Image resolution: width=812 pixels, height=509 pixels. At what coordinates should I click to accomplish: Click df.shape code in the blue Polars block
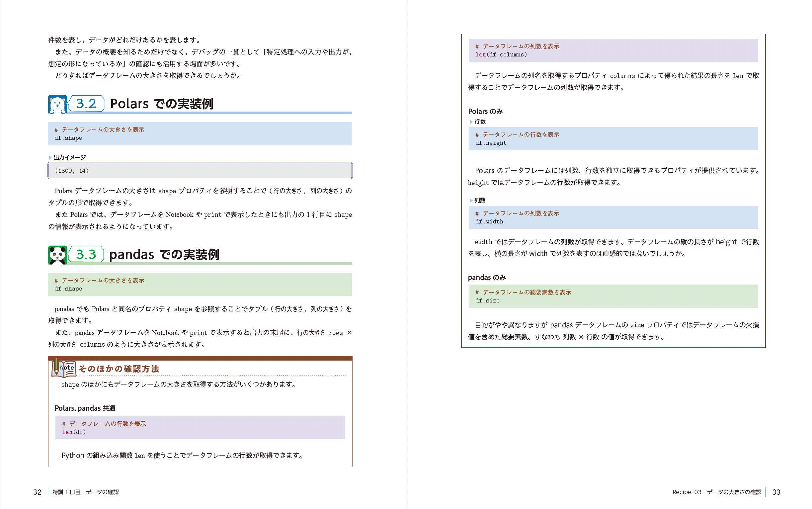tap(68, 138)
